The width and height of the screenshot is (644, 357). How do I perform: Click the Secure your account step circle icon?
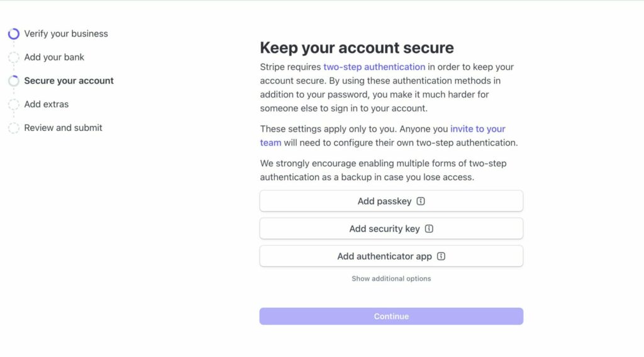[x=14, y=81]
